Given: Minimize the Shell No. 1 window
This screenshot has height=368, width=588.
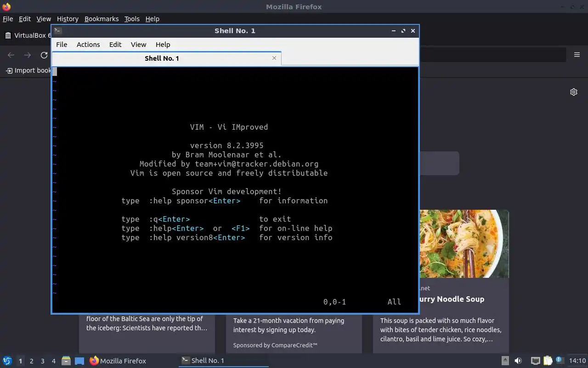Looking at the screenshot, I should coord(394,31).
